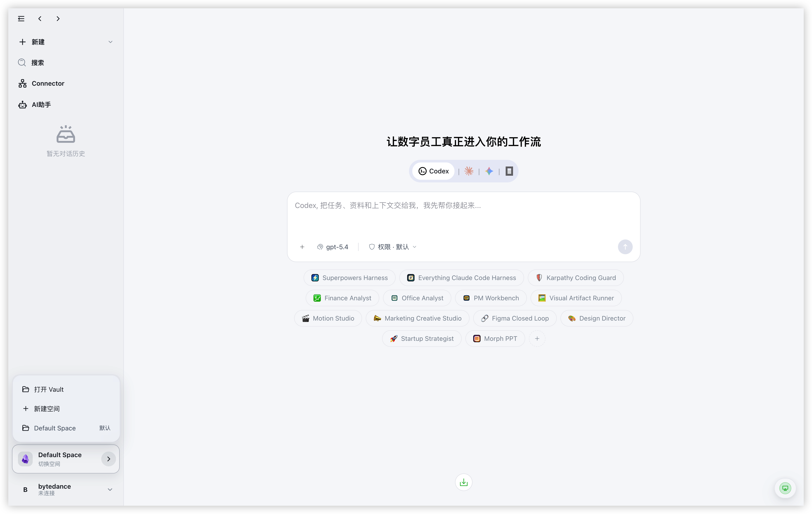This screenshot has height=514, width=812.
Task: Select the Visual Artifact Runner chip
Action: click(576, 298)
